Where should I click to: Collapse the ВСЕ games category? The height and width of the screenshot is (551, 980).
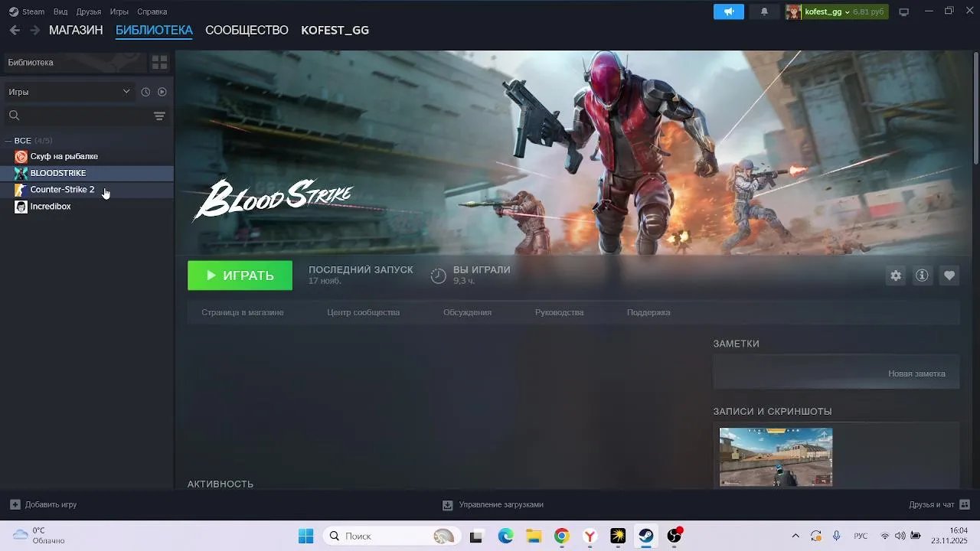[x=8, y=141]
